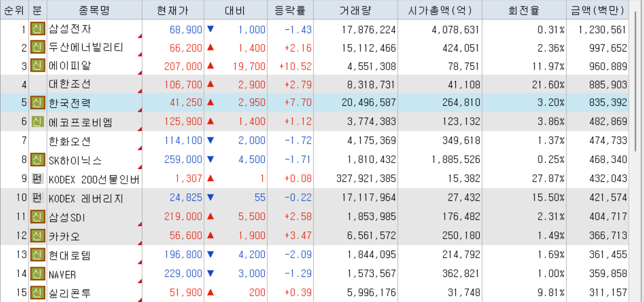
Task: Select the stock name 에코프로비엠
Action: click(81, 122)
